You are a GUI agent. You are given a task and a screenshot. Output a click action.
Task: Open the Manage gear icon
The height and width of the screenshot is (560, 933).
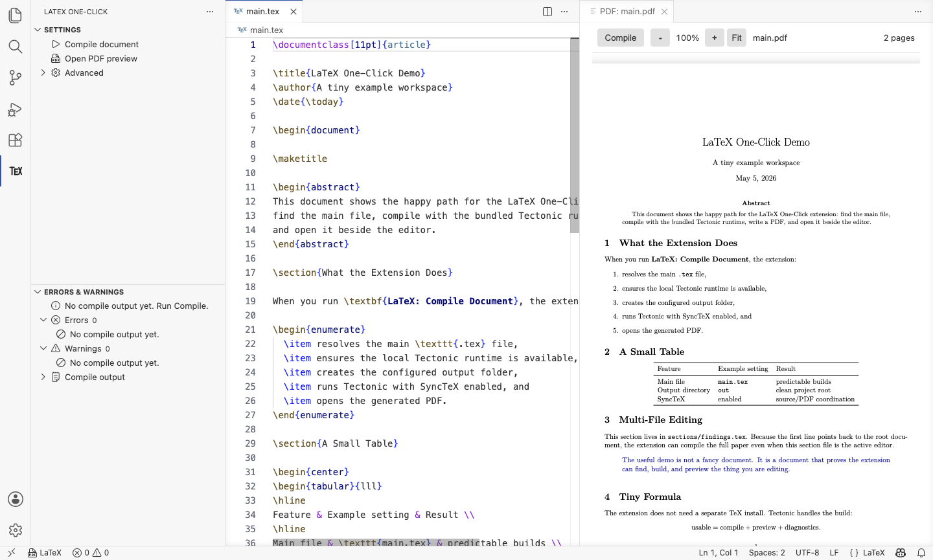click(16, 530)
